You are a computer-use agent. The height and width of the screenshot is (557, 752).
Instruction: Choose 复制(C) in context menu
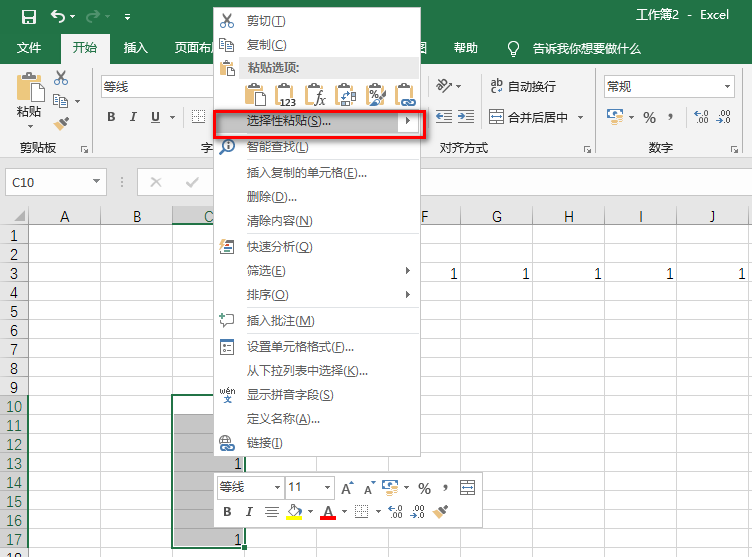pyautogui.click(x=317, y=45)
